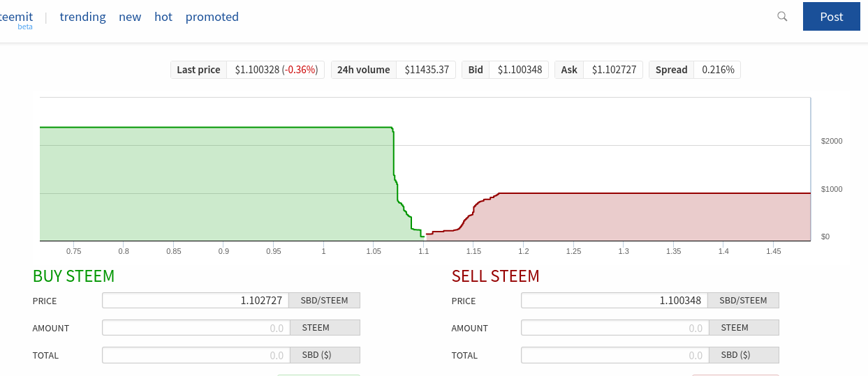The width and height of the screenshot is (868, 376).
Task: Click the $1000 y-axis label
Action: [x=832, y=189]
